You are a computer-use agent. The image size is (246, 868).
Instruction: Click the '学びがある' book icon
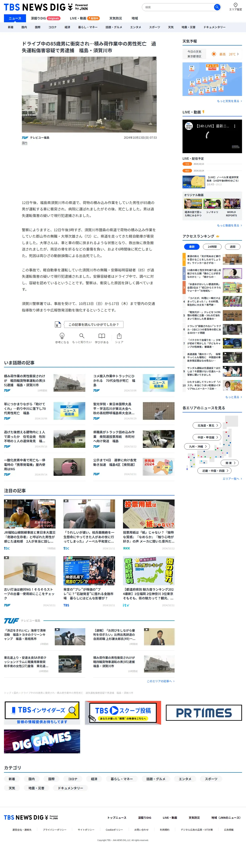[102, 336]
